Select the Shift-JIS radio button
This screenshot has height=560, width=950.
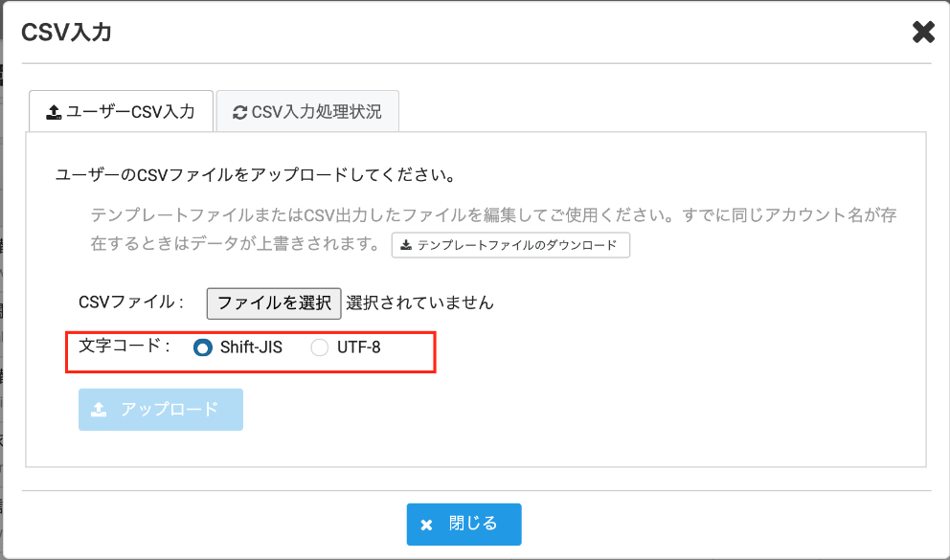202,347
